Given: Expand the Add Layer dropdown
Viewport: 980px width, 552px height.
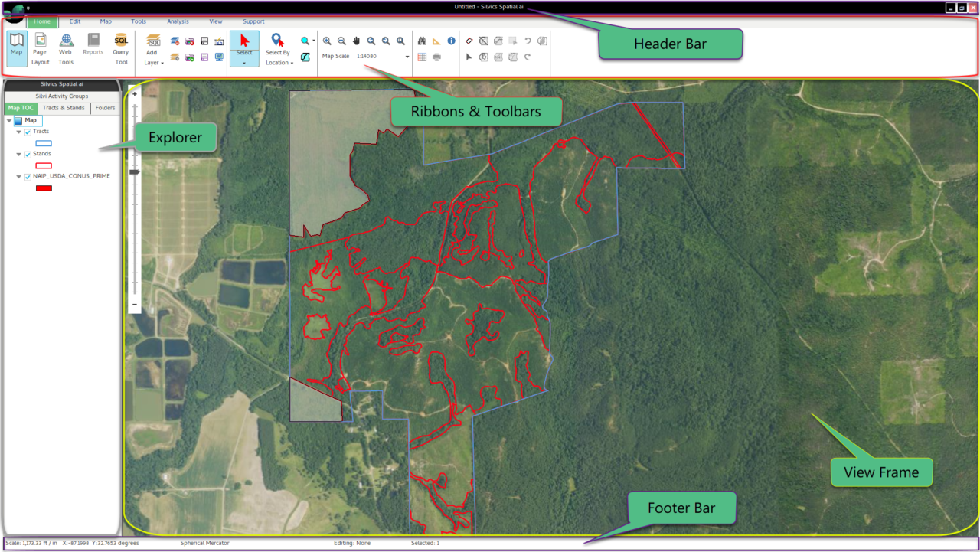Looking at the screenshot, I should [153, 63].
